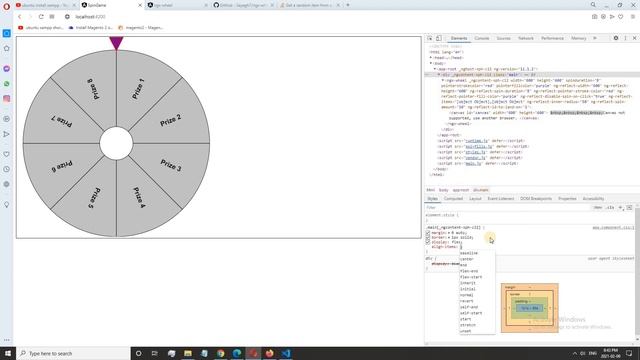Click the box model content dimensions

coord(529,308)
